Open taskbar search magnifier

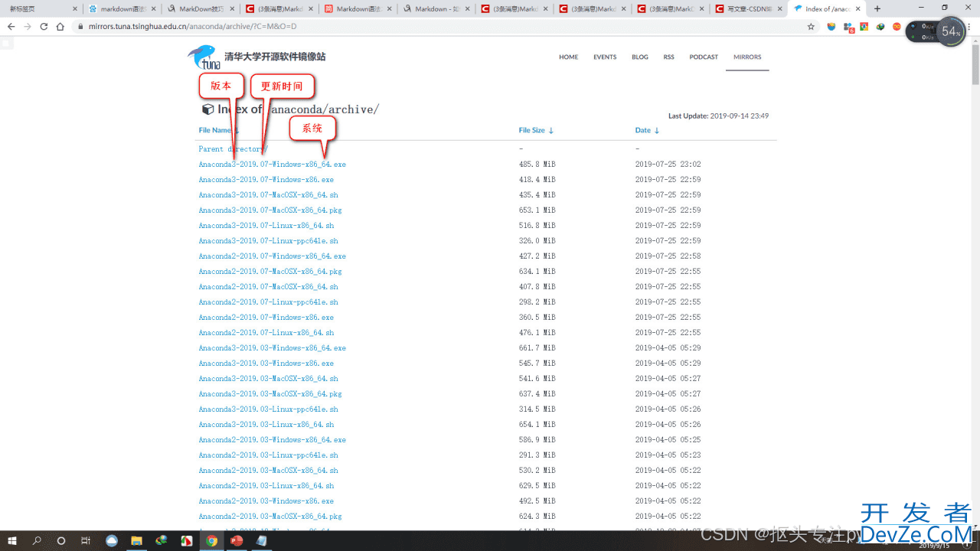37,540
